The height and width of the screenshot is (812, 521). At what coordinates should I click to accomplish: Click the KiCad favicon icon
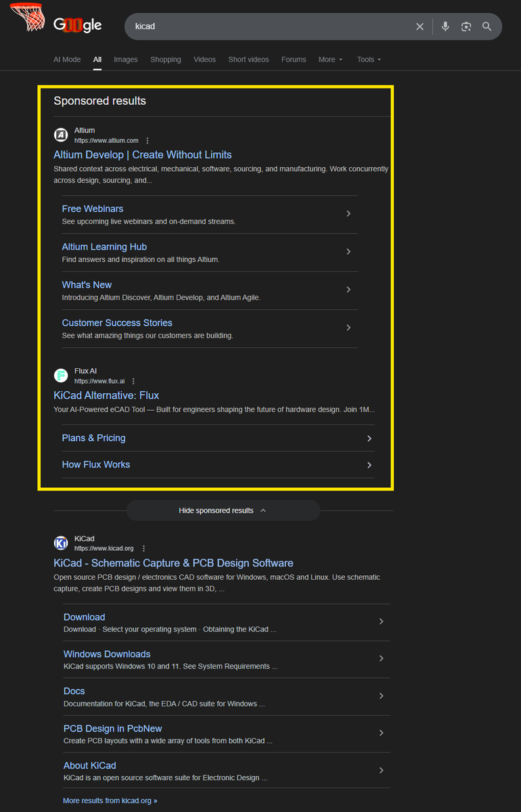pos(61,543)
